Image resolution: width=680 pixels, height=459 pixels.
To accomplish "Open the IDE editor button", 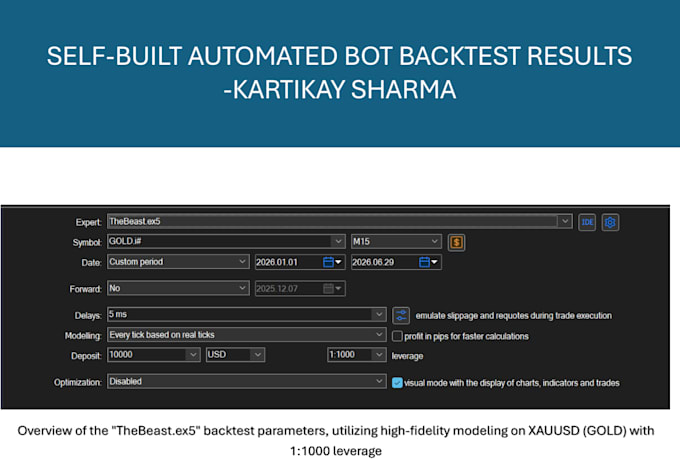I will coord(587,222).
